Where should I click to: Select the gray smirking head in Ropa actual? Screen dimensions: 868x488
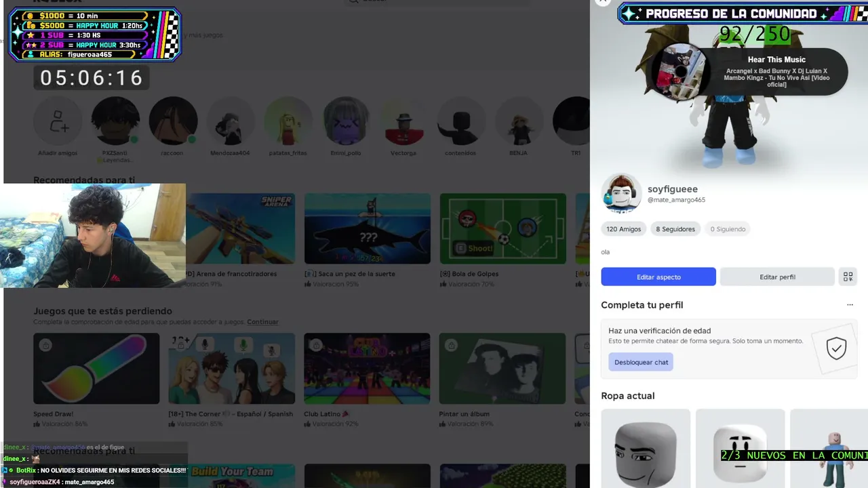pos(646,448)
